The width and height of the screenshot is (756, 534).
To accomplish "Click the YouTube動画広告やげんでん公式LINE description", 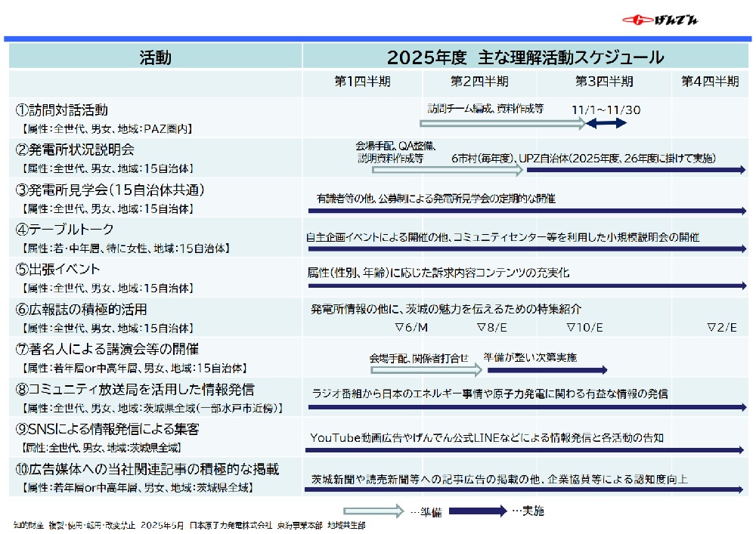I will point(487,437).
